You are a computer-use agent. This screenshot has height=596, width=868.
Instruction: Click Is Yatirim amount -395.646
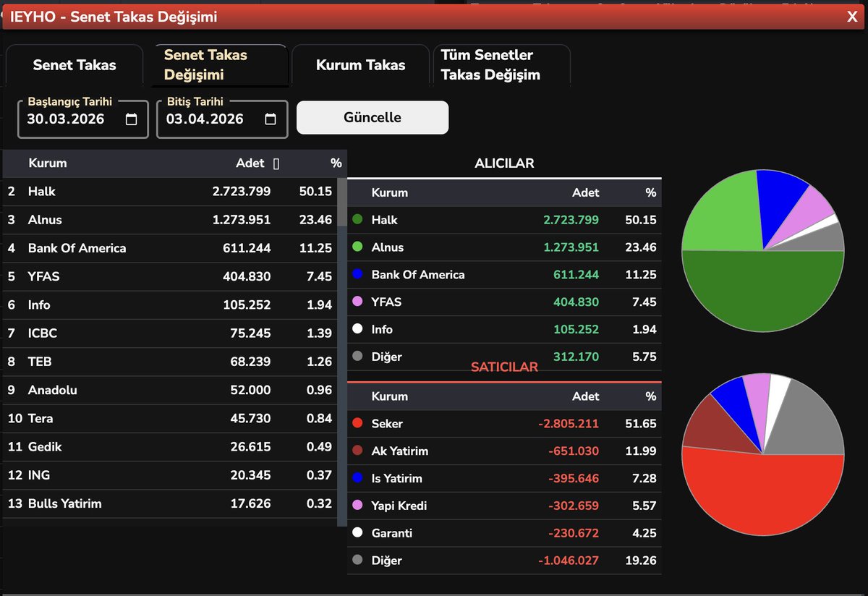[x=574, y=479]
